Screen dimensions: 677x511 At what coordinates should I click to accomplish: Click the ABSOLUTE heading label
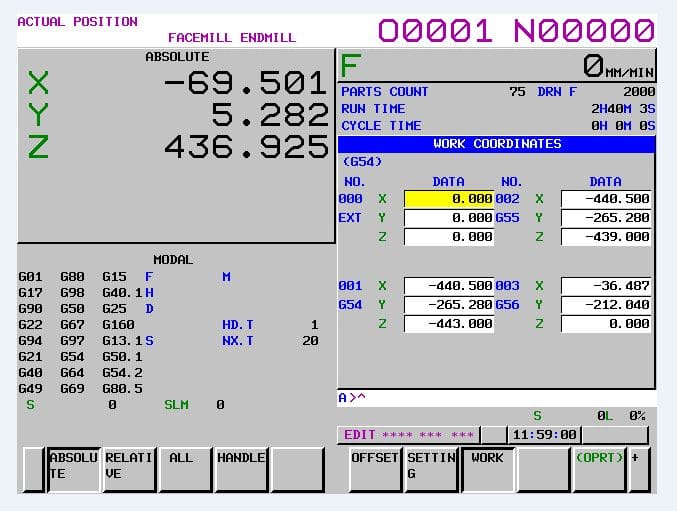(x=177, y=57)
